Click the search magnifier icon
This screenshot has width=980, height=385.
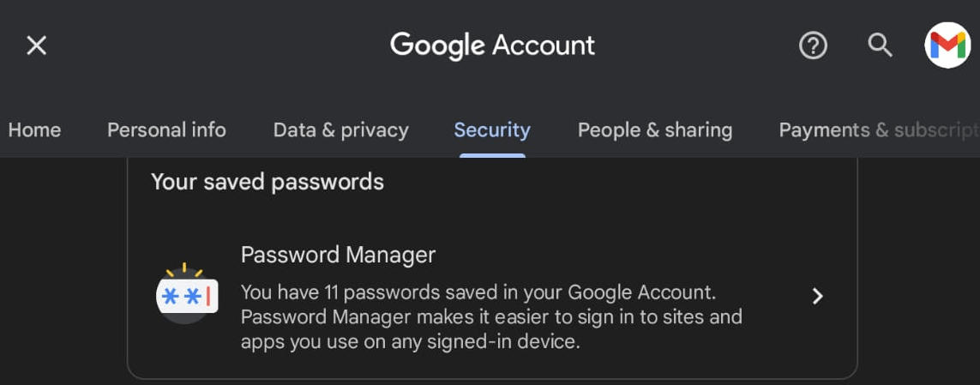tap(880, 45)
